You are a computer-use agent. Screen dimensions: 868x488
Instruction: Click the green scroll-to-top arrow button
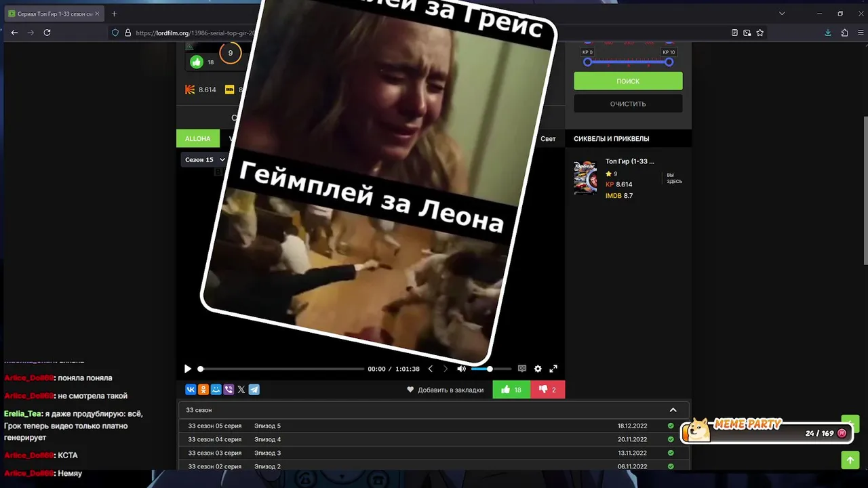click(850, 460)
